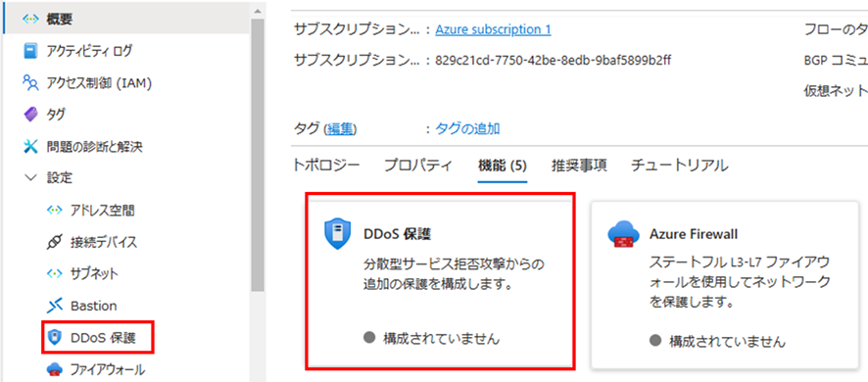
Task: Switch to the チュートリアル tab
Action: [679, 165]
